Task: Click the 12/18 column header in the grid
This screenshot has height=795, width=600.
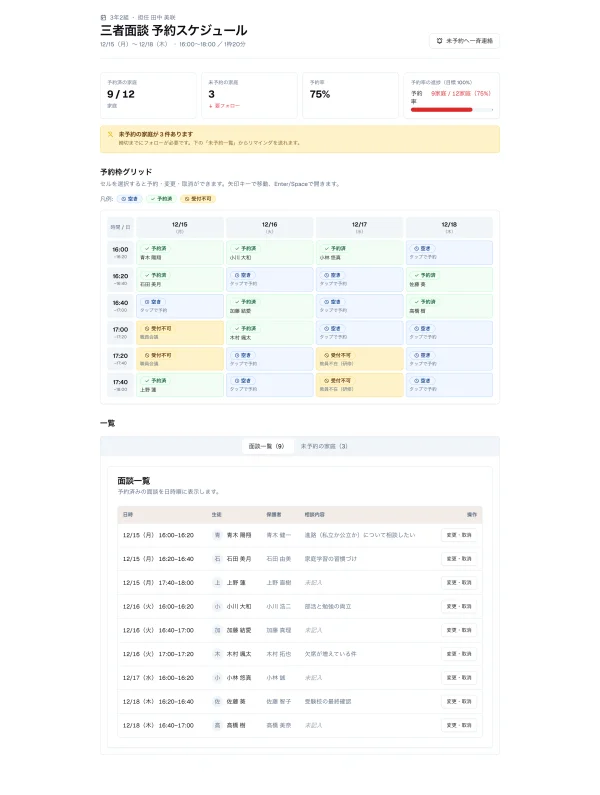Action: (x=449, y=227)
